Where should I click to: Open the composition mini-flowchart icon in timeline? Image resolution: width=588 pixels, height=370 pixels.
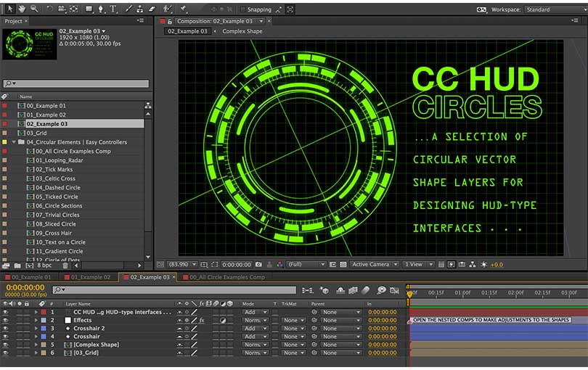pos(308,290)
